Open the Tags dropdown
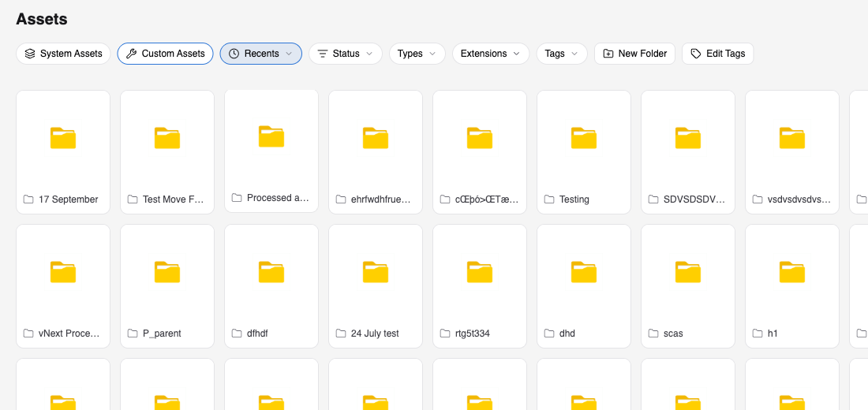Screen dimensions: 868x410 tap(562, 54)
